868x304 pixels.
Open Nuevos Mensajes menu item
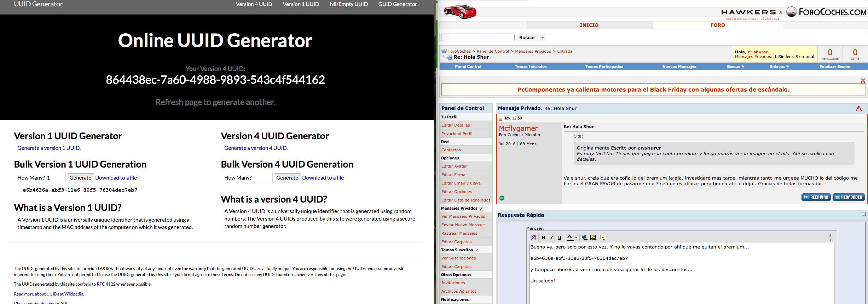[x=679, y=66]
